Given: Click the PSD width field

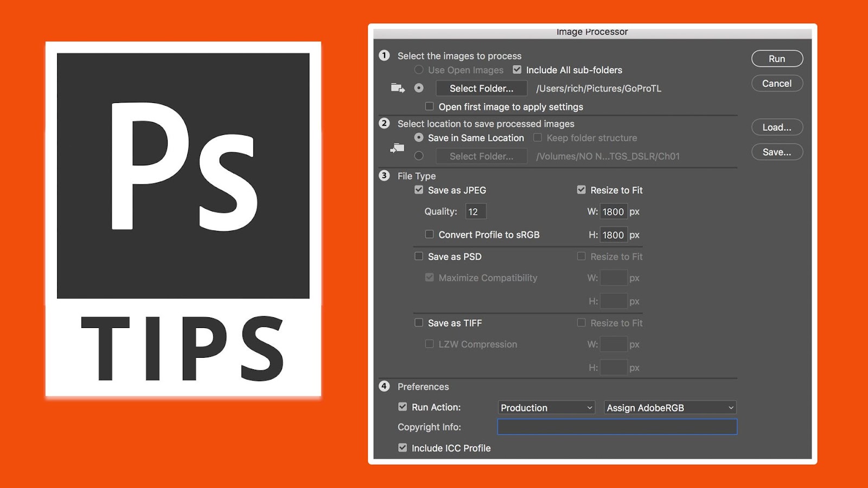Looking at the screenshot, I should point(614,278).
